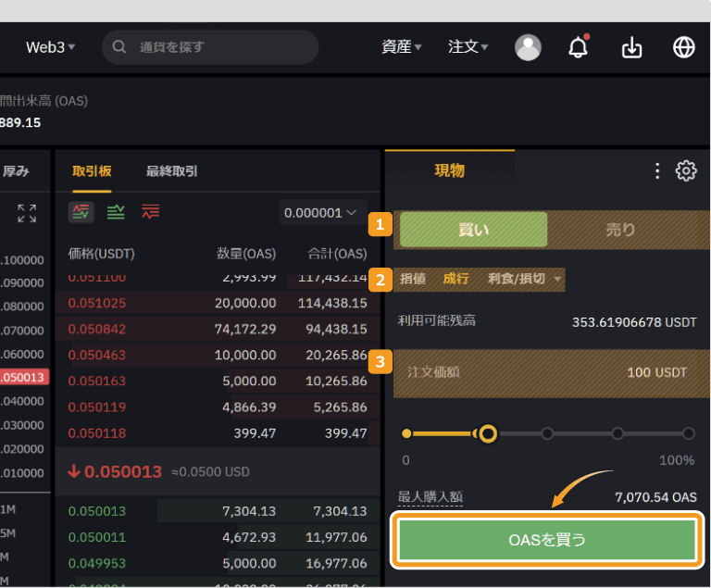Select the 1M timeframe label
Image resolution: width=711 pixels, height=588 pixels.
(x=8, y=509)
